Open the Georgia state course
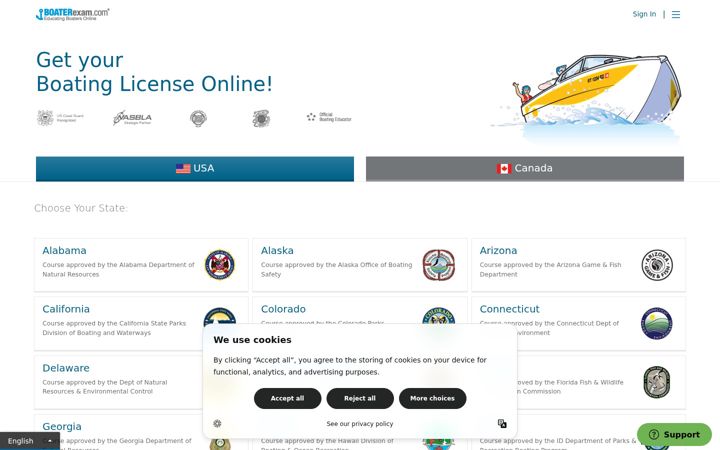Image resolution: width=720 pixels, height=450 pixels. click(x=62, y=427)
